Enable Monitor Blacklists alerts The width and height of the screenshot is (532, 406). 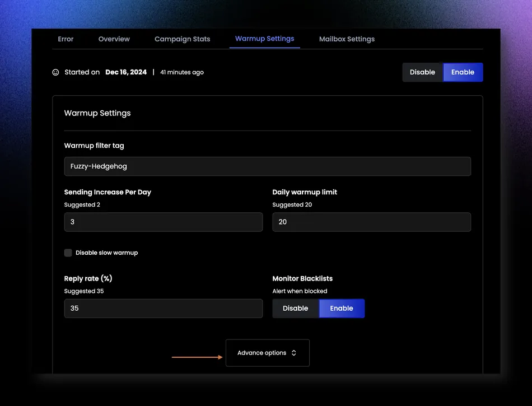pos(342,309)
